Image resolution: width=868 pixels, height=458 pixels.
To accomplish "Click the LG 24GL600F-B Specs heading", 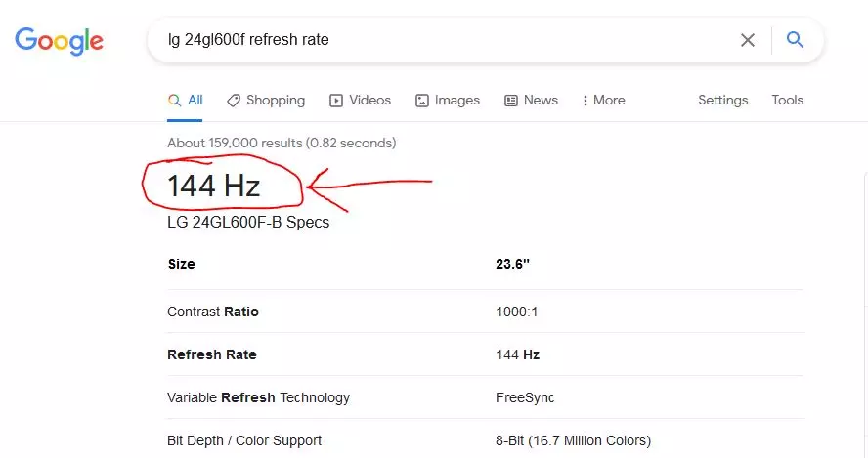I will click(x=248, y=222).
